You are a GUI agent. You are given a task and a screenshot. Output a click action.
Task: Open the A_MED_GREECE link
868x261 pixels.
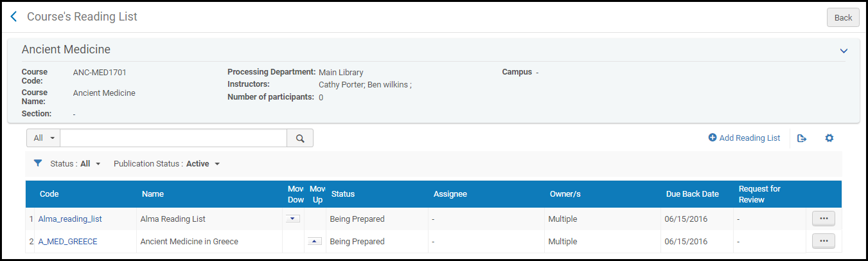tap(67, 242)
